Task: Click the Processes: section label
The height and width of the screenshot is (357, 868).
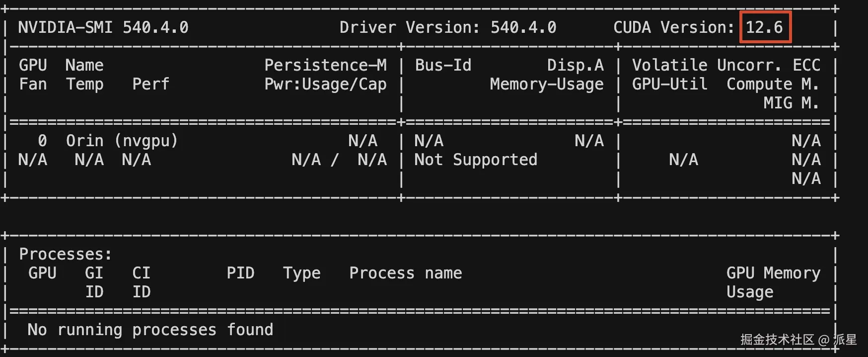Action: [66, 254]
